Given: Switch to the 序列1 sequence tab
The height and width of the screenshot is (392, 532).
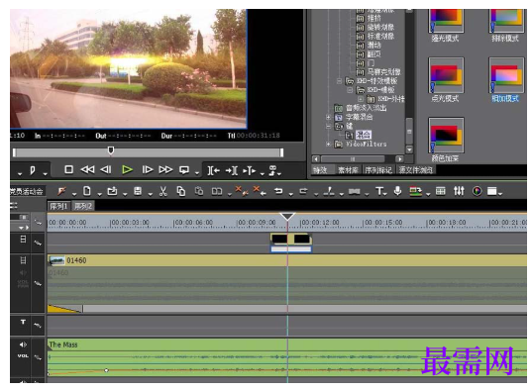Looking at the screenshot, I should [x=58, y=206].
